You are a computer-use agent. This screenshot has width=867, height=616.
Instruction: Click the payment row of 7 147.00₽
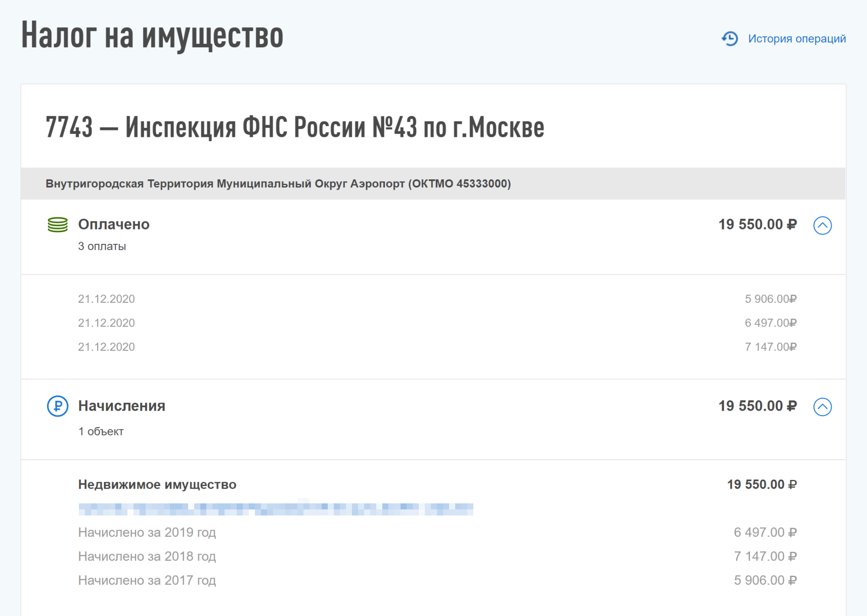tap(437, 347)
